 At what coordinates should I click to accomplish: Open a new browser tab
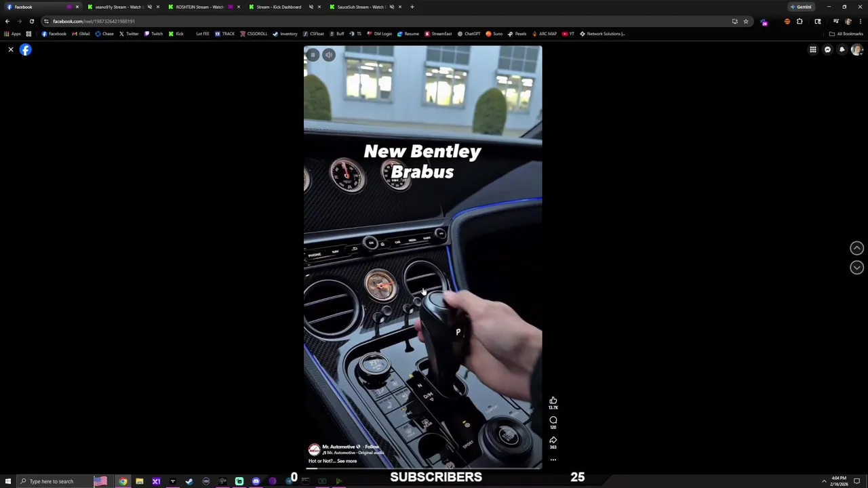[412, 7]
